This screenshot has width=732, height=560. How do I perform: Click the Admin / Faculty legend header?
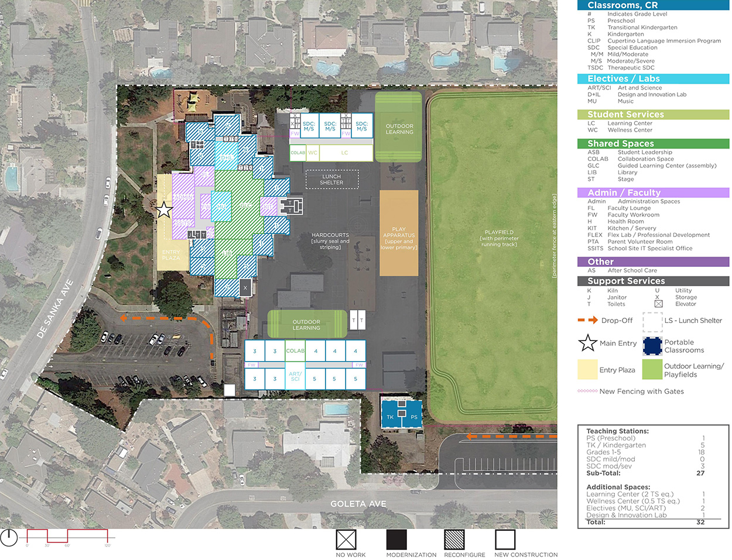click(654, 193)
